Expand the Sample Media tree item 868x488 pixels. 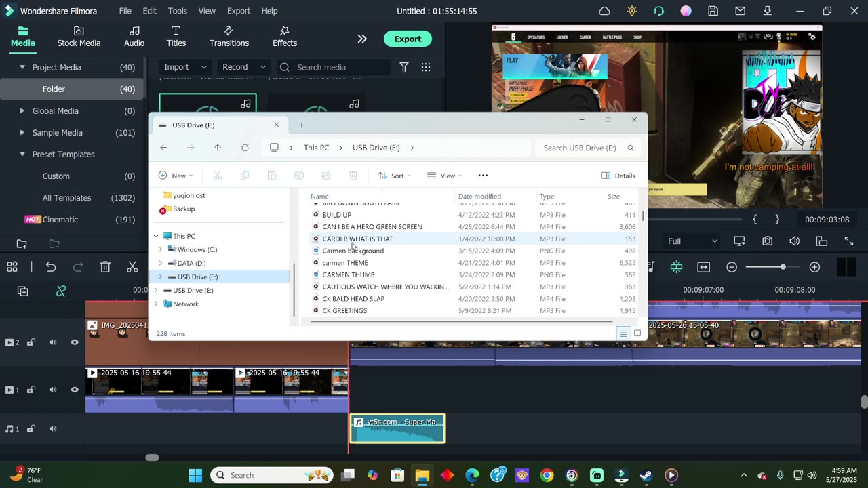pyautogui.click(x=22, y=132)
